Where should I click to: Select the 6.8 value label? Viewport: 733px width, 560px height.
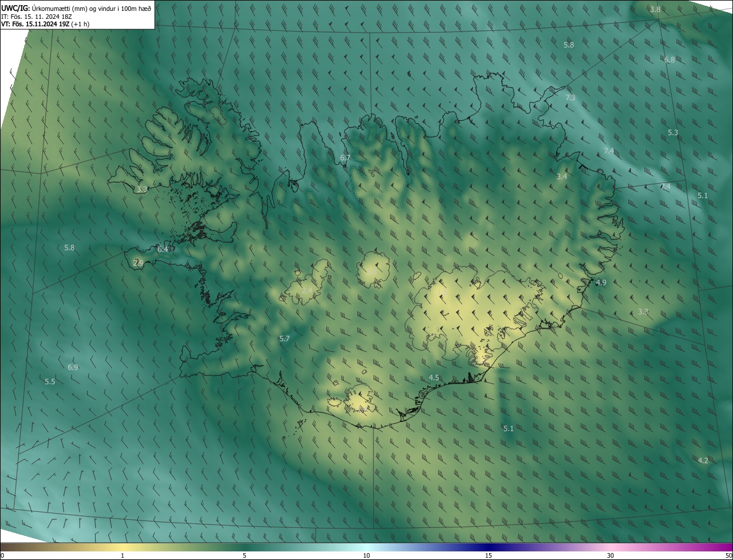tap(669, 60)
